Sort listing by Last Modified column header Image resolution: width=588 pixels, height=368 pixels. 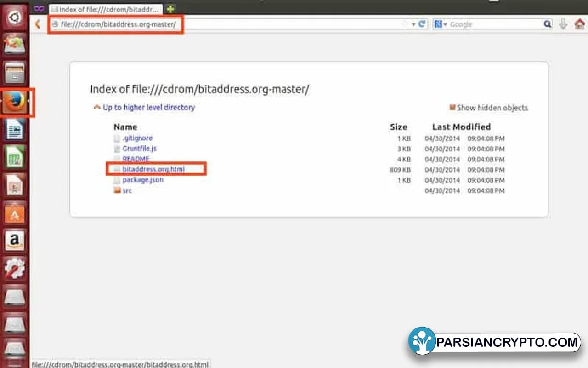[461, 127]
